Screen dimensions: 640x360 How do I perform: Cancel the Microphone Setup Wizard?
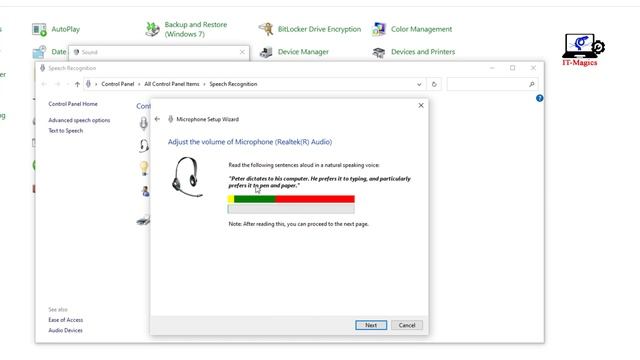coord(407,325)
